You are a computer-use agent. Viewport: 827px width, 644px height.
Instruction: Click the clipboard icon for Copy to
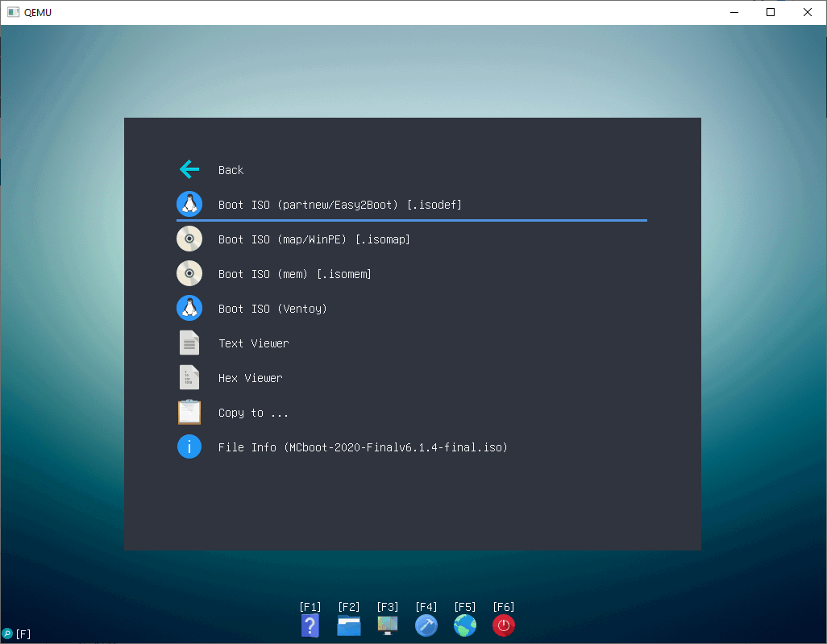pos(189,412)
